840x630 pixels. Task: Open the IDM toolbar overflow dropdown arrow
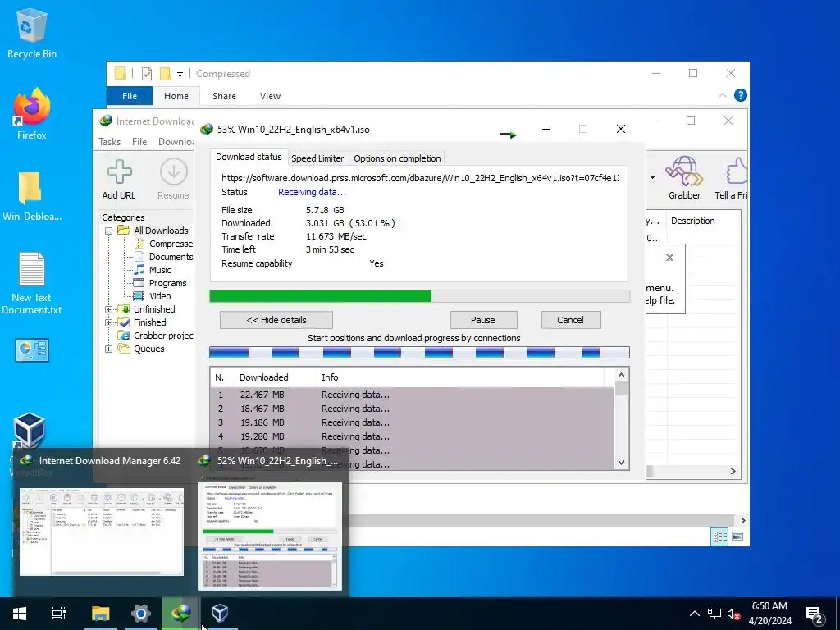click(x=652, y=177)
